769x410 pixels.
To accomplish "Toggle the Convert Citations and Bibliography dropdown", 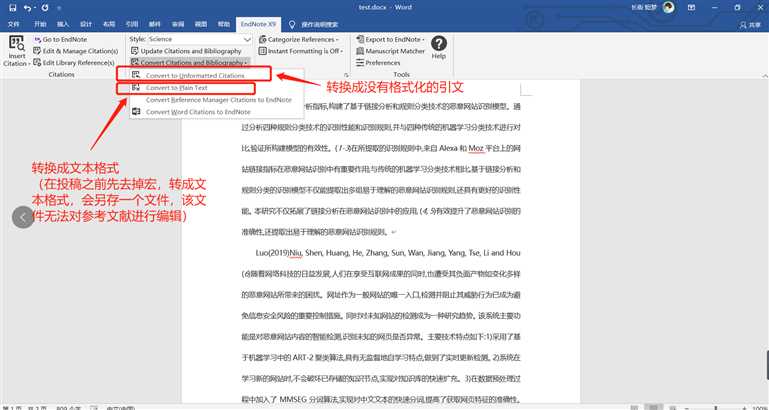I will point(189,63).
